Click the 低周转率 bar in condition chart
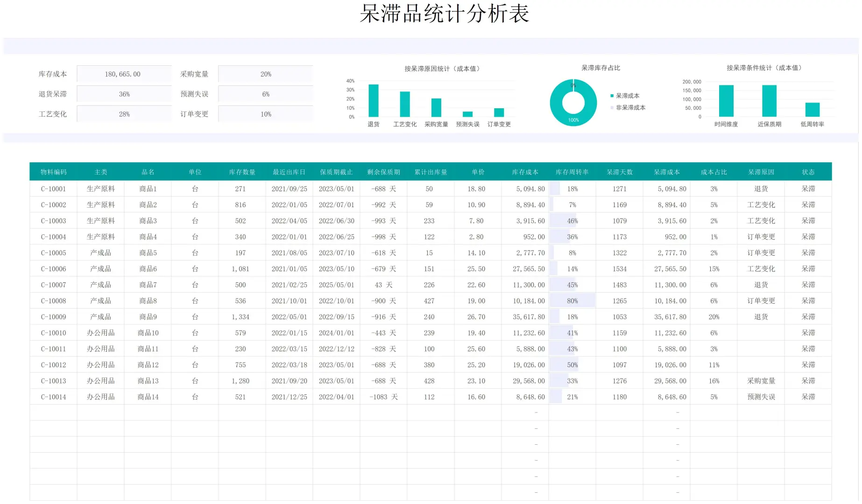The width and height of the screenshot is (862, 504). (x=813, y=110)
